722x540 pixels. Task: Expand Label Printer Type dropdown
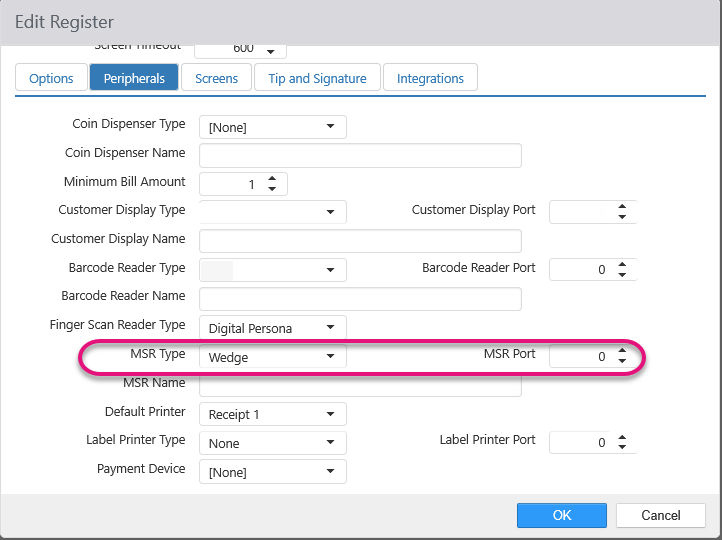click(273, 443)
